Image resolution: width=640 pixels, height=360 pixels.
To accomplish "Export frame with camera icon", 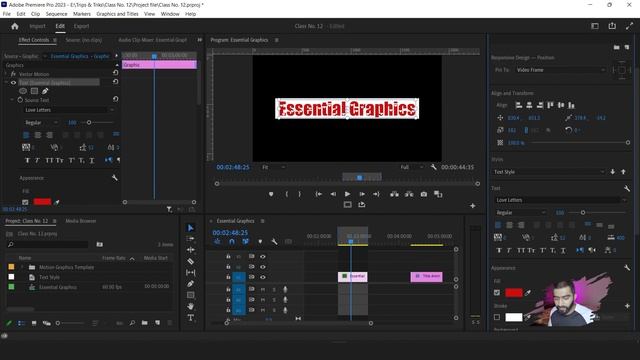I will point(424,194).
